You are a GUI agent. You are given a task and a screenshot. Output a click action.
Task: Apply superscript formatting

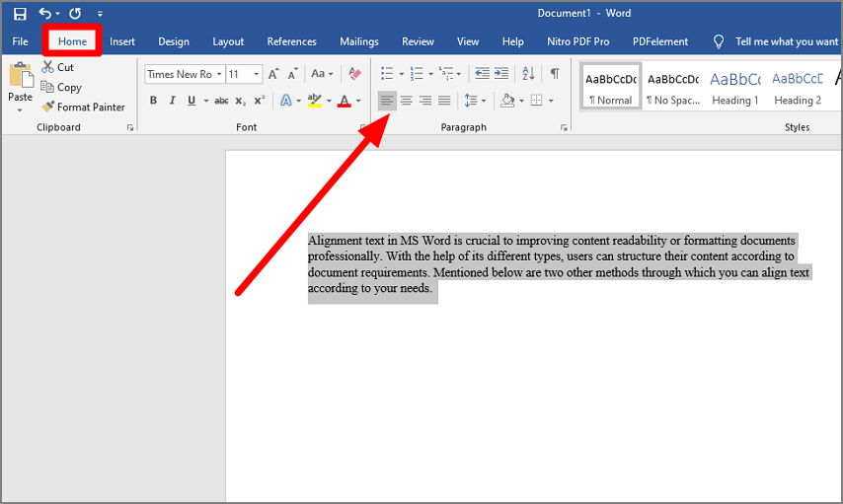tap(260, 101)
